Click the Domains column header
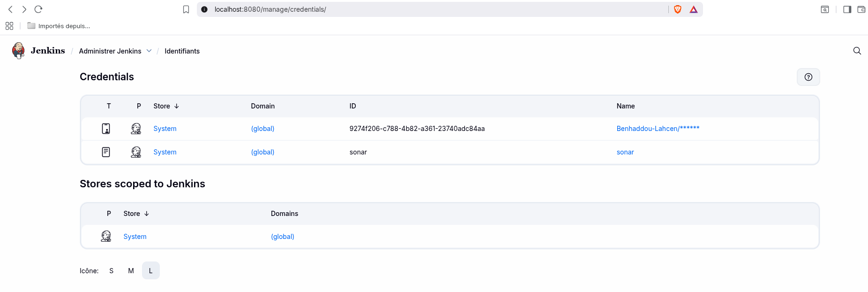The image size is (868, 292). (x=284, y=214)
